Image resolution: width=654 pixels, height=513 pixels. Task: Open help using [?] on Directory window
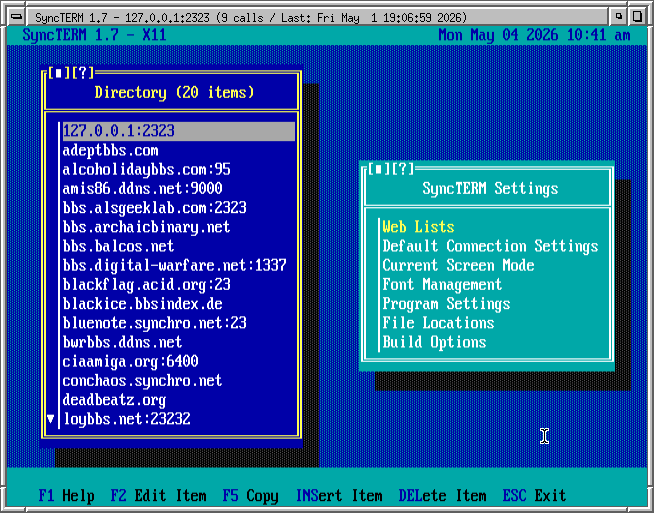(x=83, y=73)
